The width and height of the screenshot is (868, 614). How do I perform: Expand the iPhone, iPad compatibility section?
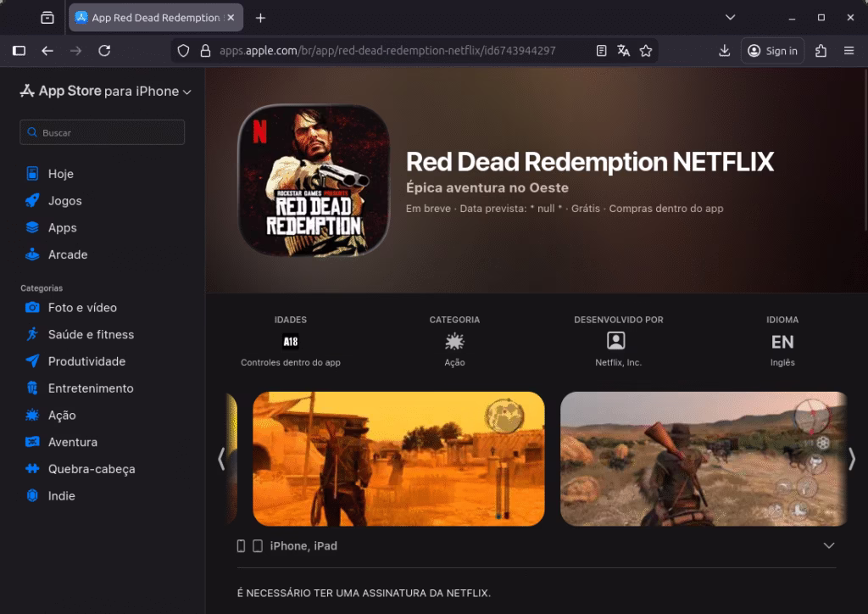click(x=827, y=545)
